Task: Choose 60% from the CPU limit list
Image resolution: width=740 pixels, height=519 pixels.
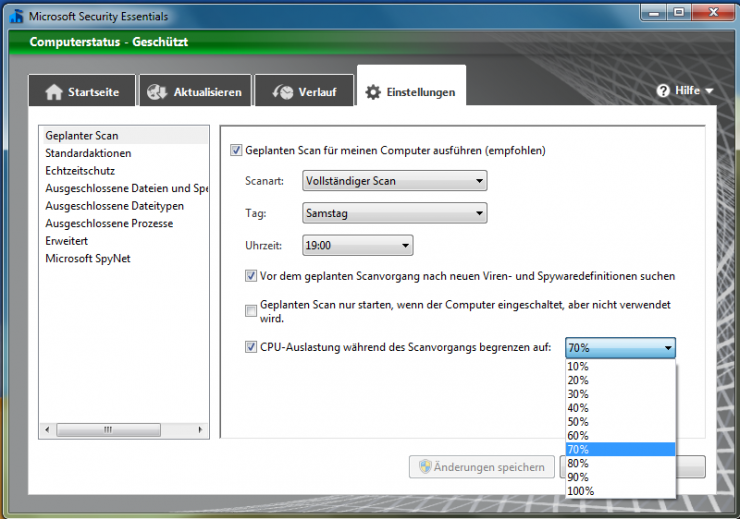Action: 620,435
